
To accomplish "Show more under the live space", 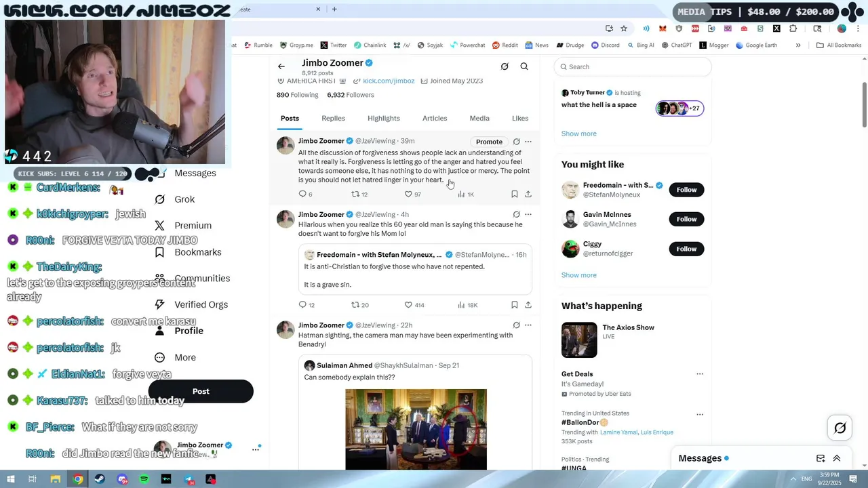I will click(x=579, y=134).
